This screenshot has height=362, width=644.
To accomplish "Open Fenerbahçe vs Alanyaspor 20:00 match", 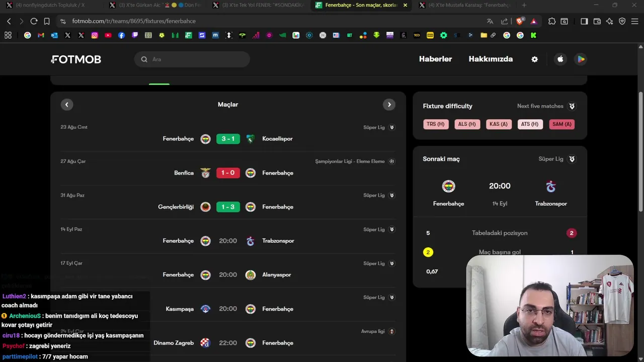I will point(228,275).
